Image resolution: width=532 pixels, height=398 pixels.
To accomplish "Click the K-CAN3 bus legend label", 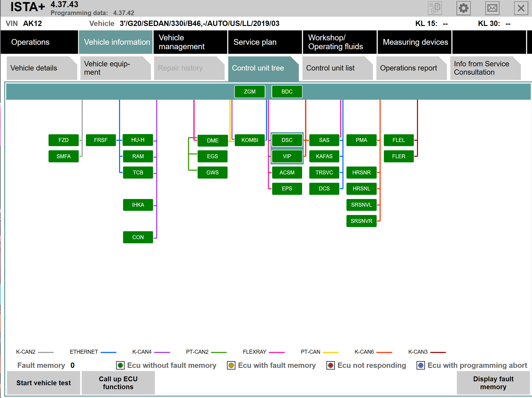I will pos(418,352).
